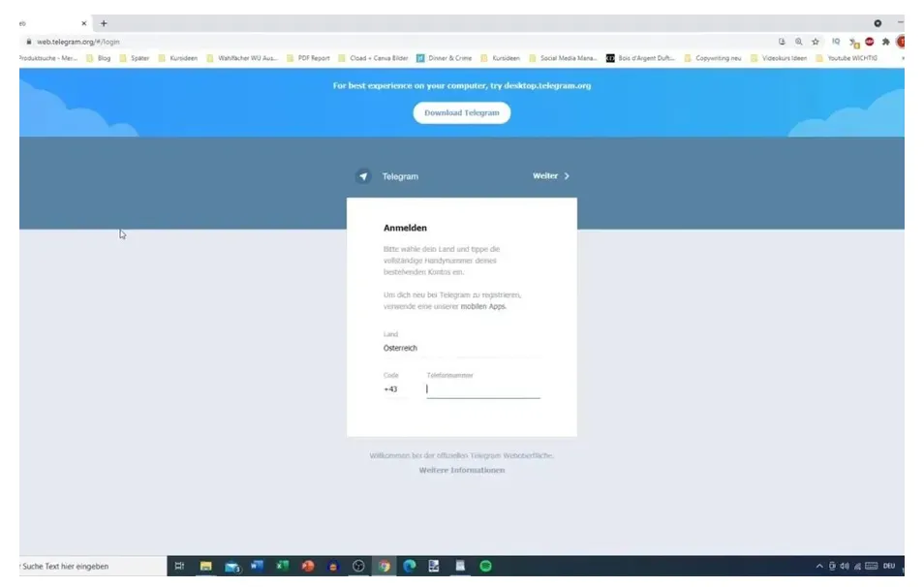Open the Chrome profile avatar
The height and width of the screenshot is (587, 924).
pos(901,42)
